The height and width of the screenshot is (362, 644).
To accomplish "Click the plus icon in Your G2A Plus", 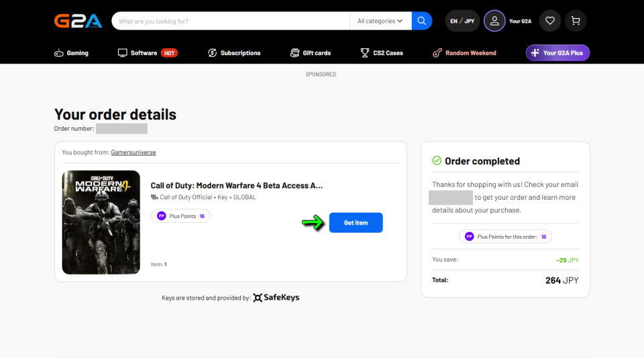I will pyautogui.click(x=535, y=53).
